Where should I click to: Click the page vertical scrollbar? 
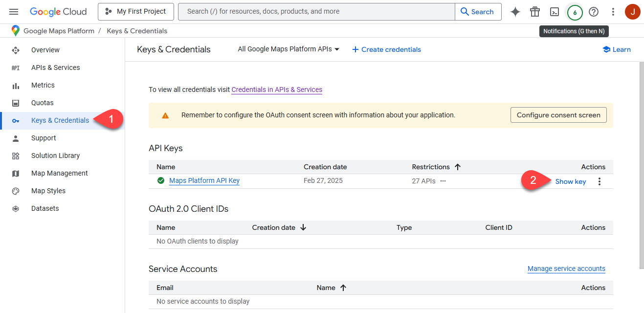click(x=641, y=165)
